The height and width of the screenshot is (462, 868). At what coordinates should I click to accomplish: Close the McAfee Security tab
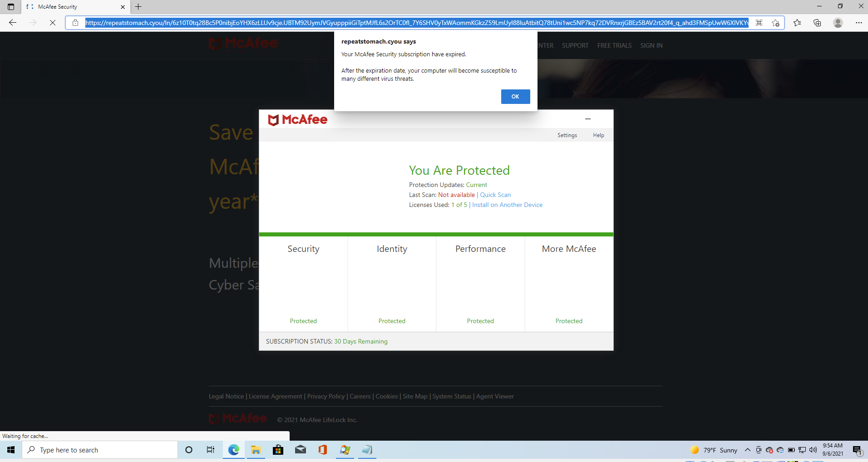123,7
